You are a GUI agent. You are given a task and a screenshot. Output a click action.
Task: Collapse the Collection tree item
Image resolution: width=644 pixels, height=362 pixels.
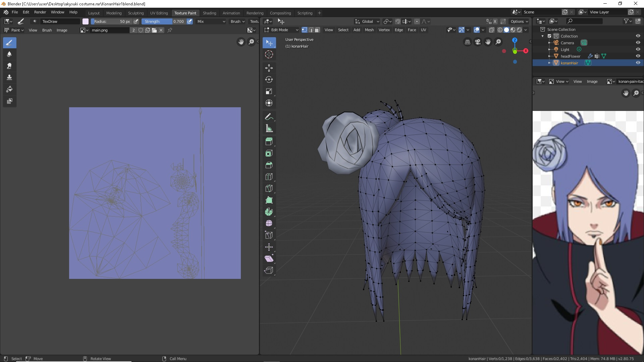click(x=543, y=36)
